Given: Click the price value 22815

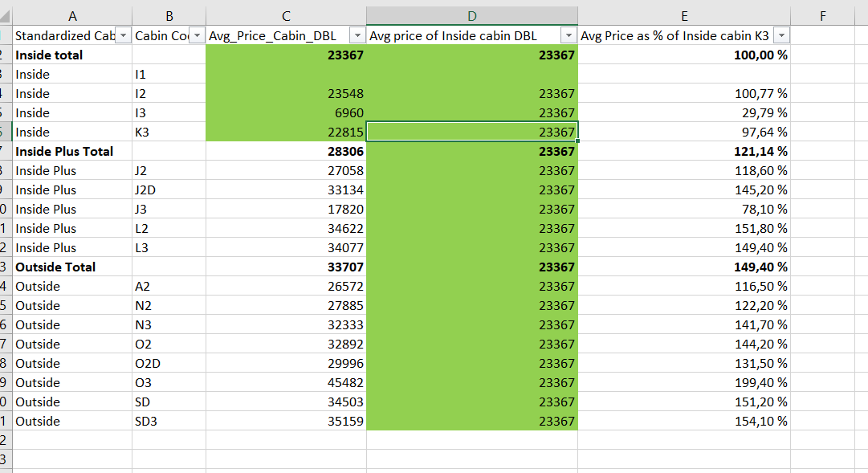Looking at the screenshot, I should [x=345, y=132].
